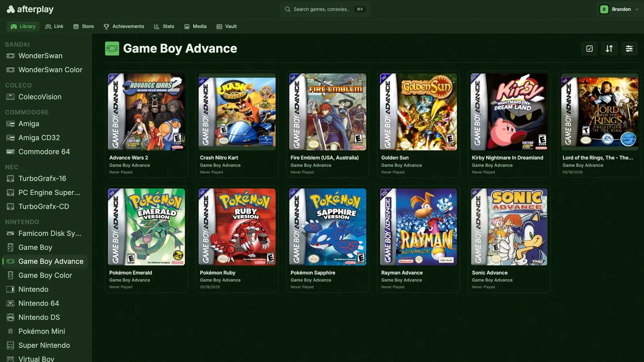The width and height of the screenshot is (644, 362).
Task: Select Amiga console
Action: (x=44, y=124)
